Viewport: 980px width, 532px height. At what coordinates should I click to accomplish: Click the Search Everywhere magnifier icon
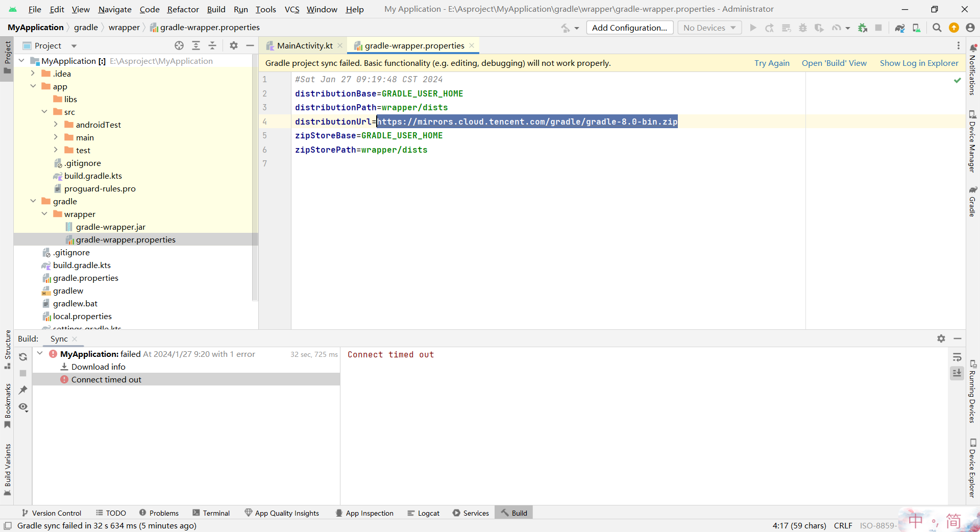click(x=937, y=28)
